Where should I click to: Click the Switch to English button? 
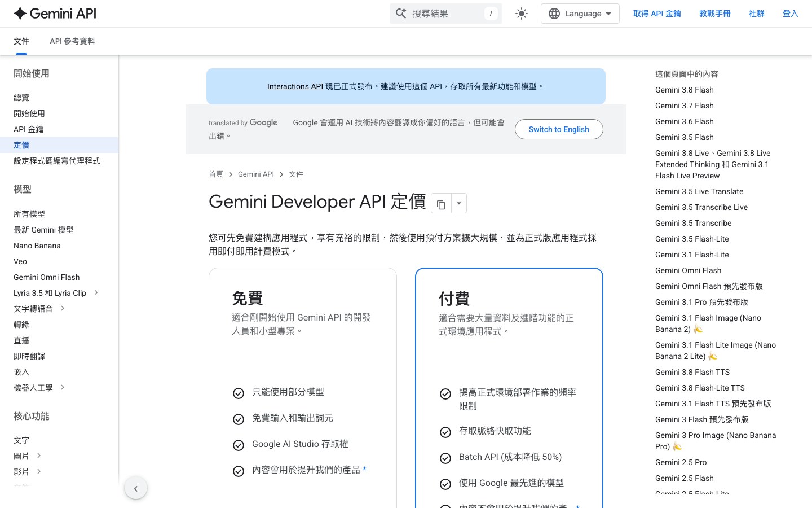click(559, 129)
